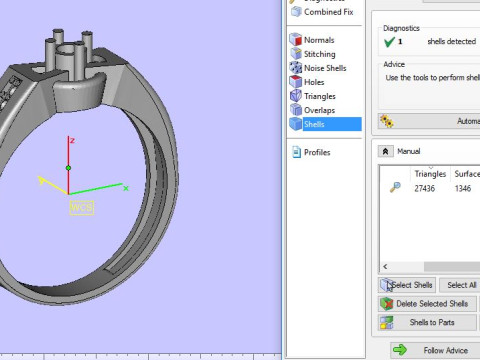480x360 pixels.
Task: Click the shell list left scroll arrow
Action: tap(385, 266)
